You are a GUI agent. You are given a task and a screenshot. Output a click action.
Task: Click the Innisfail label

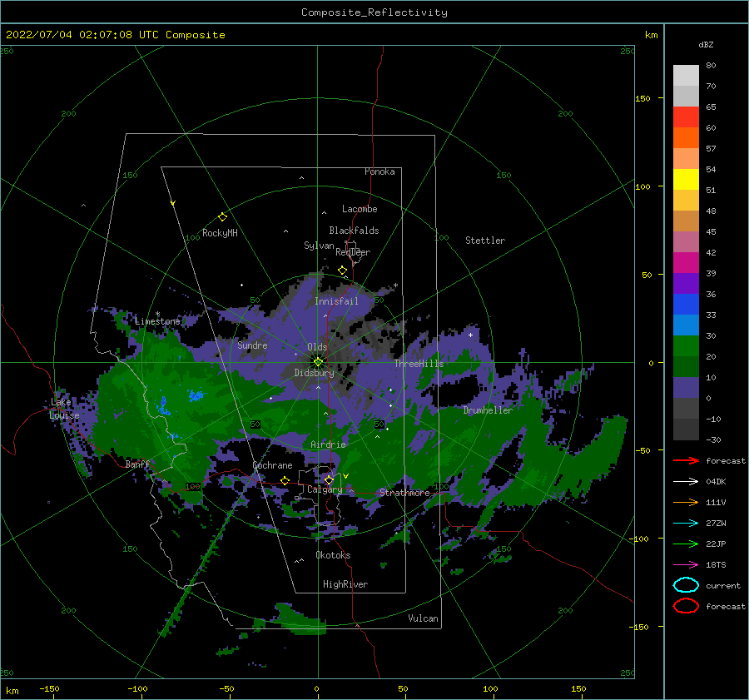tap(336, 301)
